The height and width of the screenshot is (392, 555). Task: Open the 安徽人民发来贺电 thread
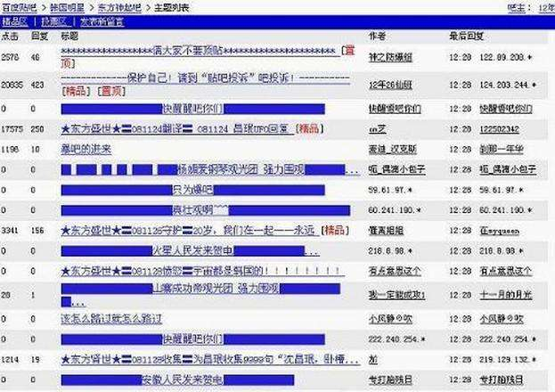pos(177,380)
